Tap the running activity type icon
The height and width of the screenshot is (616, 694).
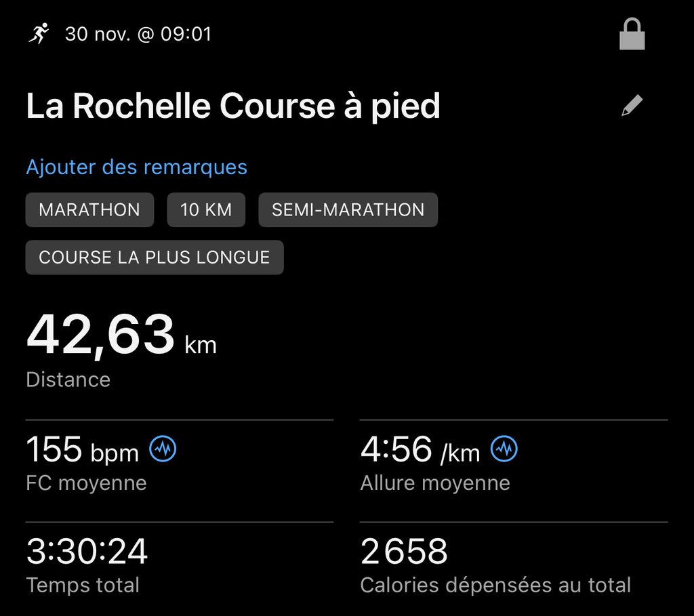(39, 33)
